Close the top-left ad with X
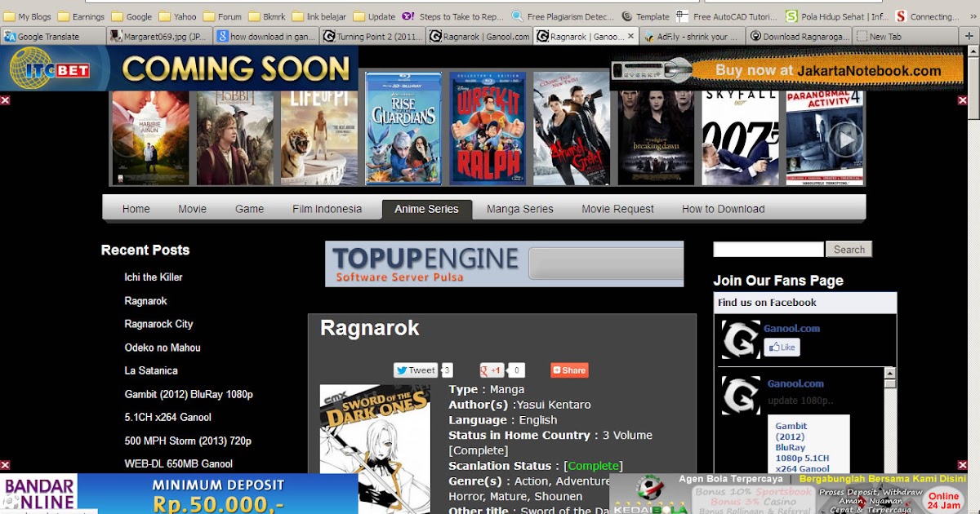980x514 pixels. pos(5,100)
